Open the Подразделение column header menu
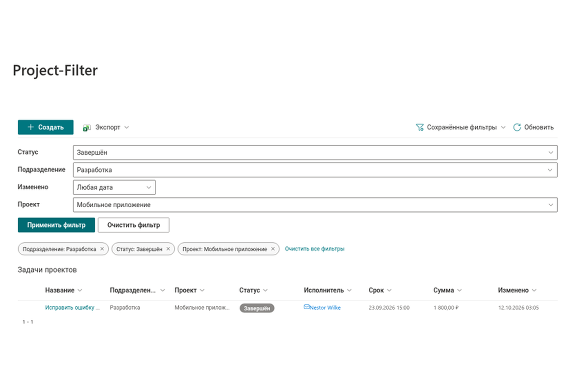Screen dimensions: 588x392 click(138, 290)
